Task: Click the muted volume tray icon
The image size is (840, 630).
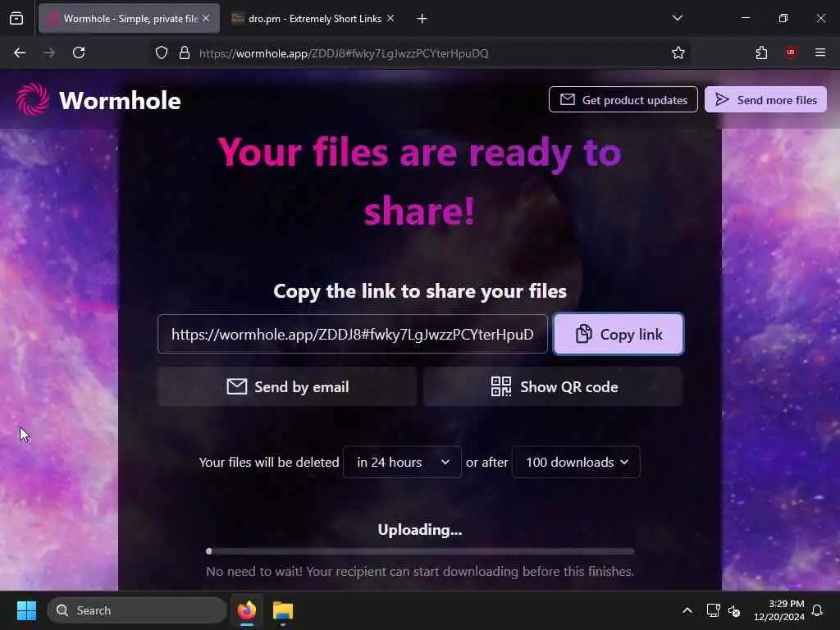Action: [x=734, y=610]
